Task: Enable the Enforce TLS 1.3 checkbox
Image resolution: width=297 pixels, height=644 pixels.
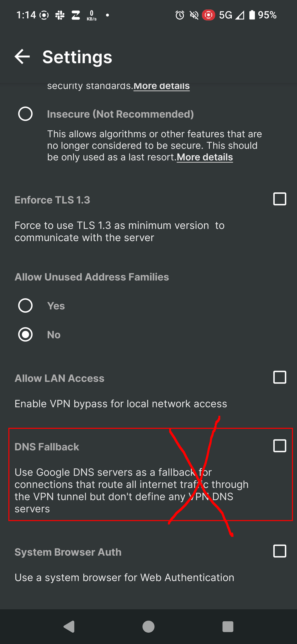Action: click(280, 199)
